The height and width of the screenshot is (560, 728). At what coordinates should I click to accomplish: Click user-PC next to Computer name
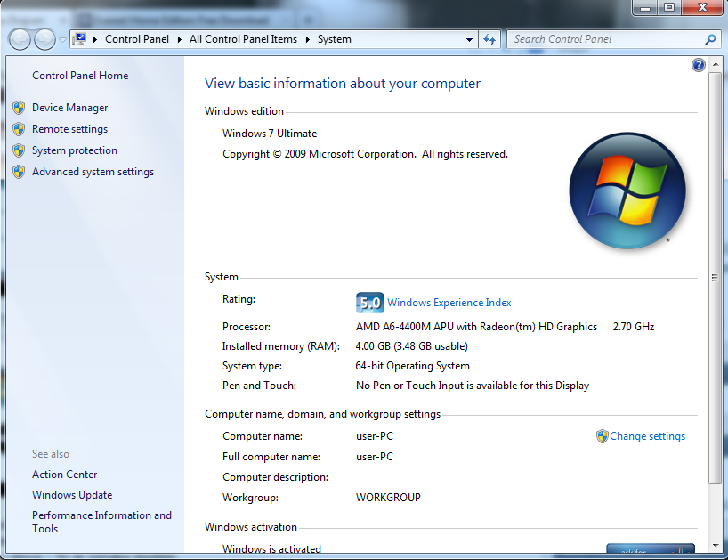coord(375,436)
